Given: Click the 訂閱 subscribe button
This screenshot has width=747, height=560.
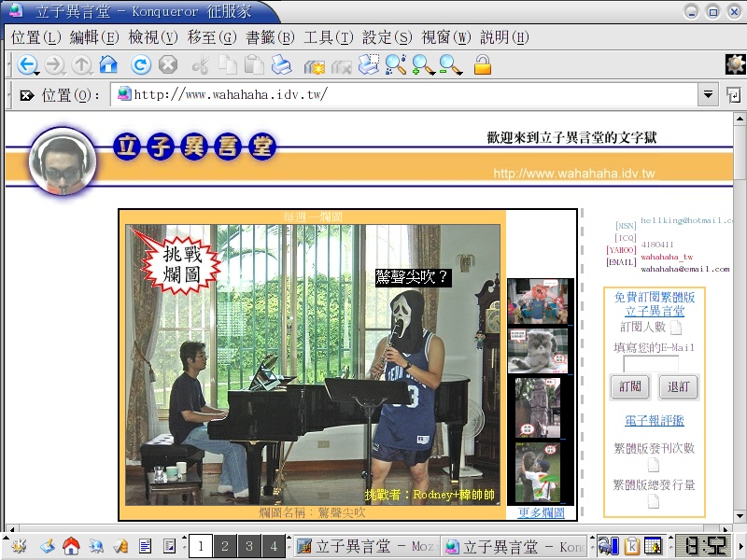Looking at the screenshot, I should pos(630,386).
